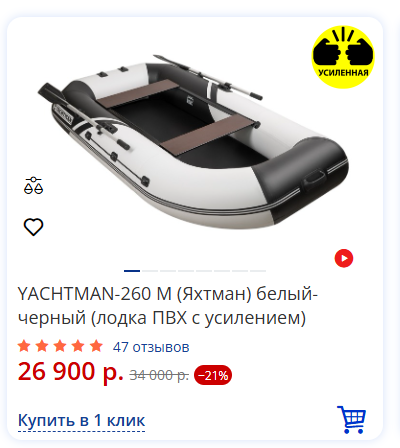Click the yellow УСИЛЕННАЯ badge

click(x=343, y=57)
